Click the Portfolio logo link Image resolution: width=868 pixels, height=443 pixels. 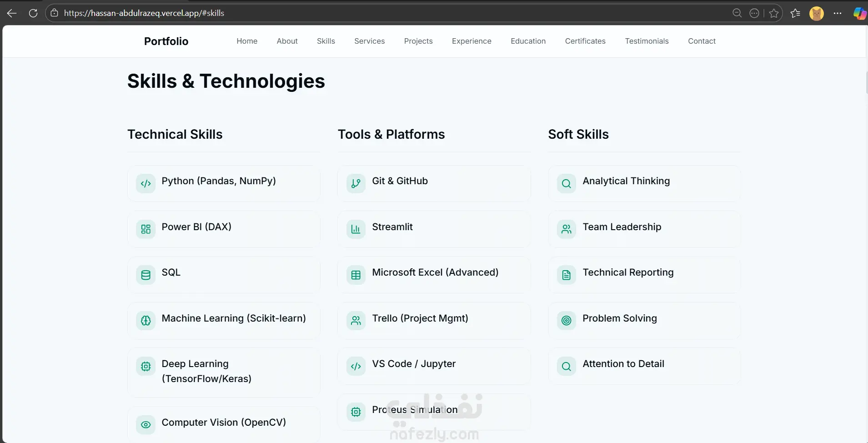[x=166, y=41]
